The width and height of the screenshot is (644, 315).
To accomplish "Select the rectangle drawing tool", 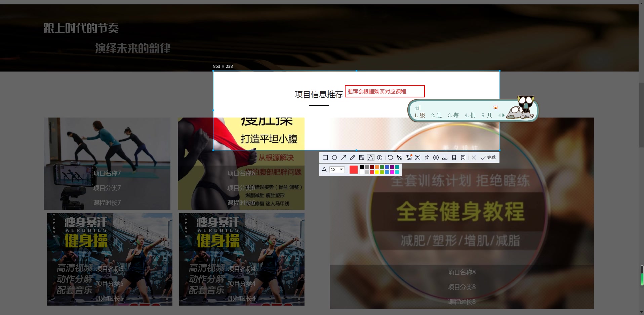I will pos(325,157).
